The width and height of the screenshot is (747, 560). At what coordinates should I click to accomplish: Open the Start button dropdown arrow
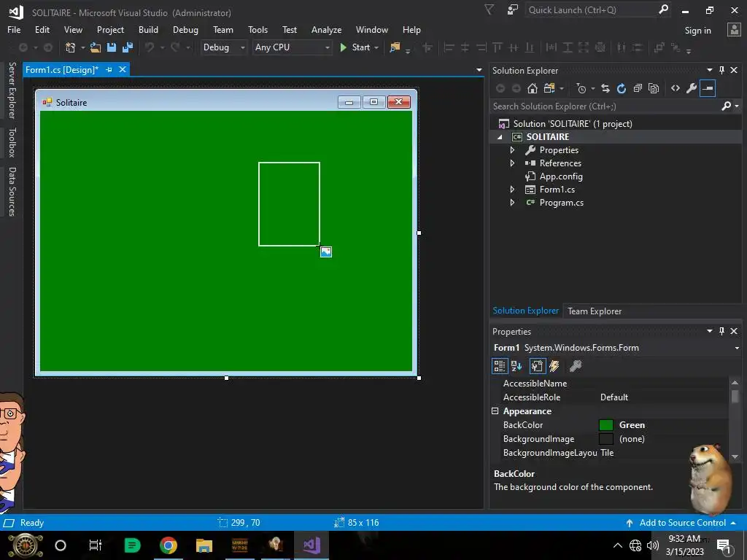click(x=376, y=47)
